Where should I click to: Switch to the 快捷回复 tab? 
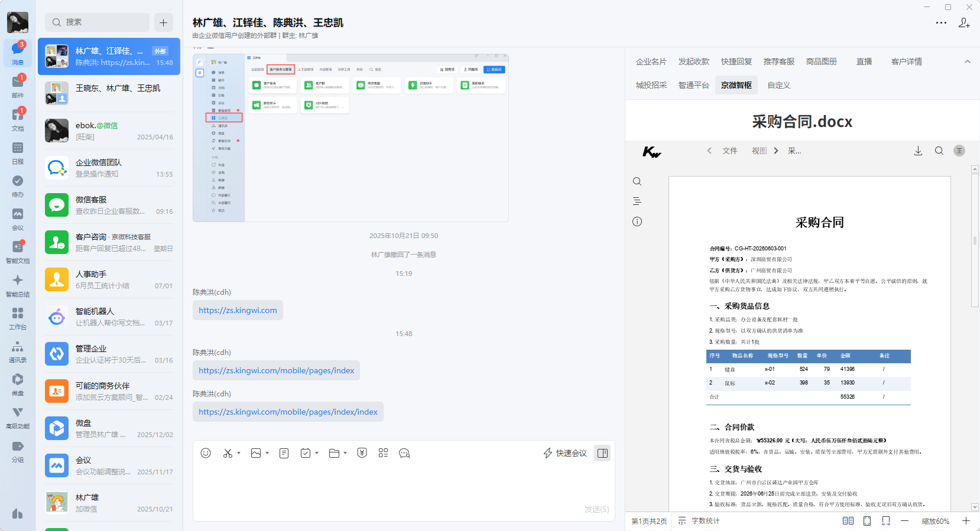pyautogui.click(x=736, y=61)
